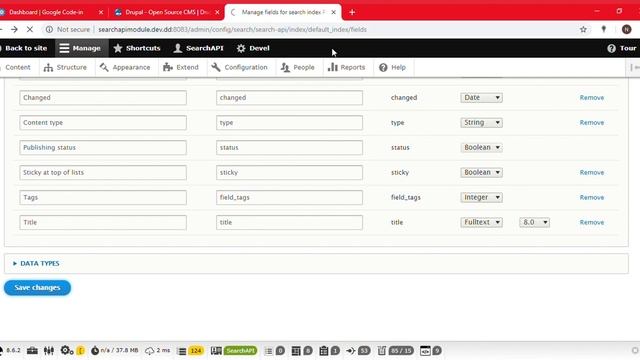This screenshot has height=360, width=640.
Task: Open the Devel gear menu
Action: point(253,48)
